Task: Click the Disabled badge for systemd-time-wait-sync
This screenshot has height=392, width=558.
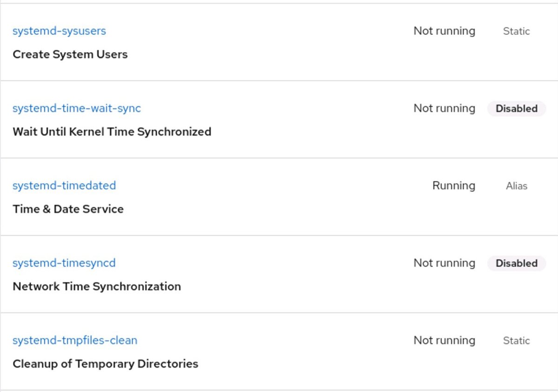Action: tap(516, 108)
